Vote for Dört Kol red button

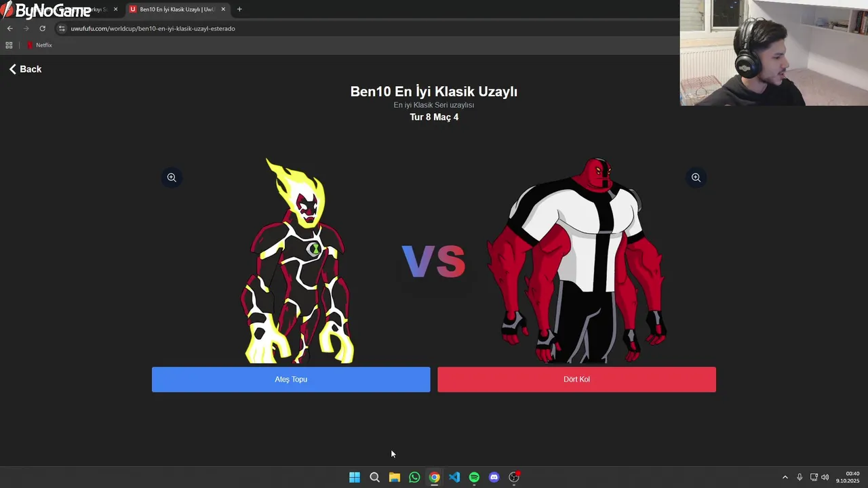coord(576,380)
